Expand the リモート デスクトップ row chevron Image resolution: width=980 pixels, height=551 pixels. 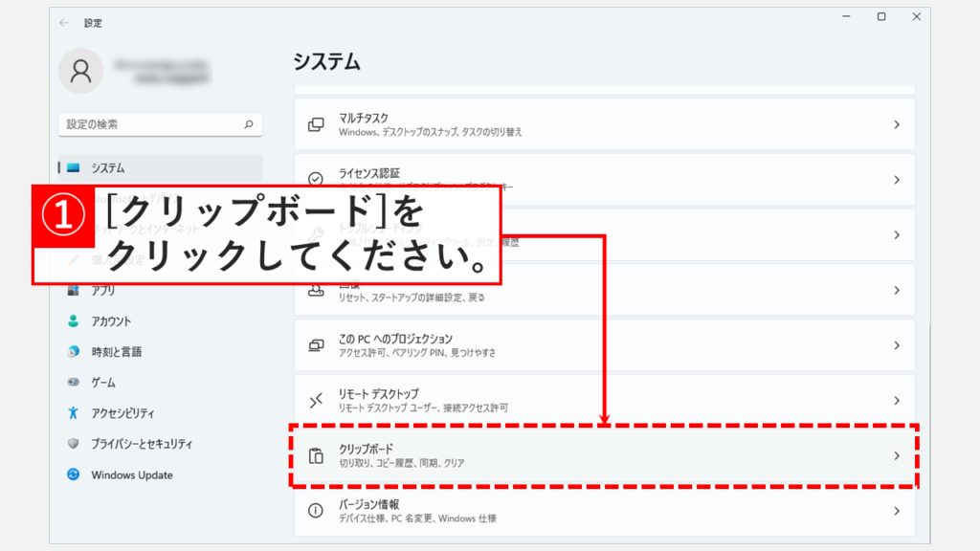pyautogui.click(x=896, y=401)
